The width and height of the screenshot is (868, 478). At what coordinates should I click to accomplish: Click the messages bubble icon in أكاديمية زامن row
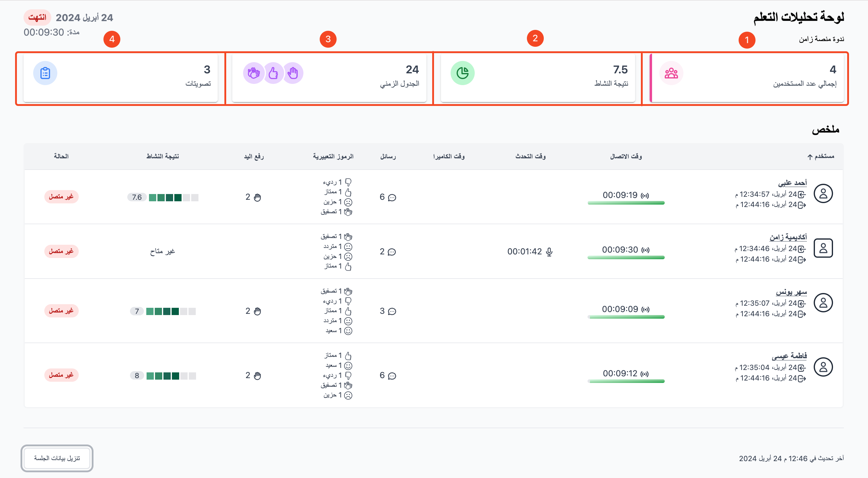pos(392,252)
